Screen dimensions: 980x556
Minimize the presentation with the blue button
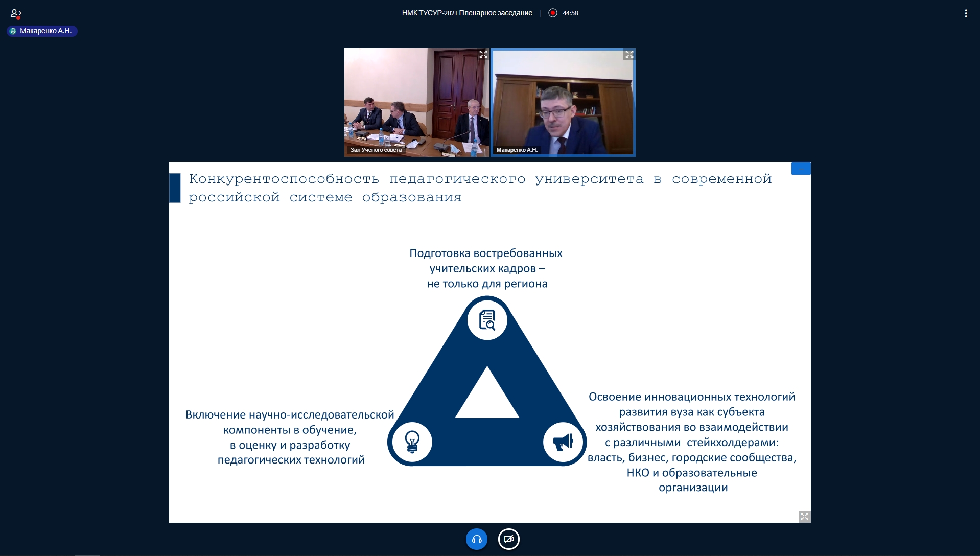coord(801,169)
